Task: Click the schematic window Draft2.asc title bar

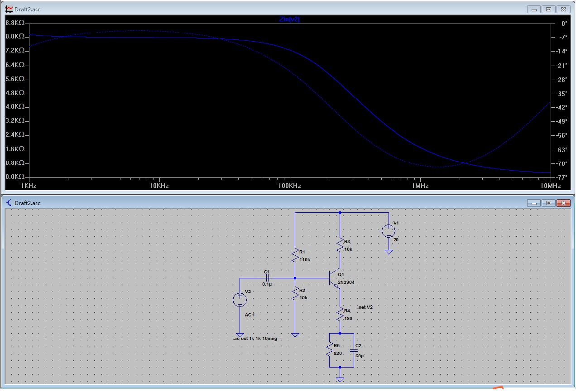Action: point(272,203)
